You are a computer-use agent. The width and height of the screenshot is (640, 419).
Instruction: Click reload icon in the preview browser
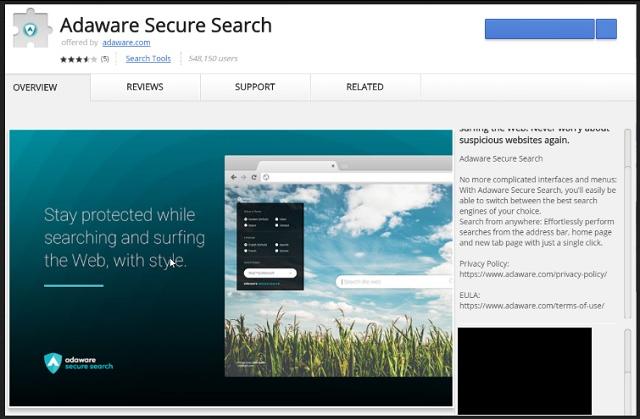(254, 177)
